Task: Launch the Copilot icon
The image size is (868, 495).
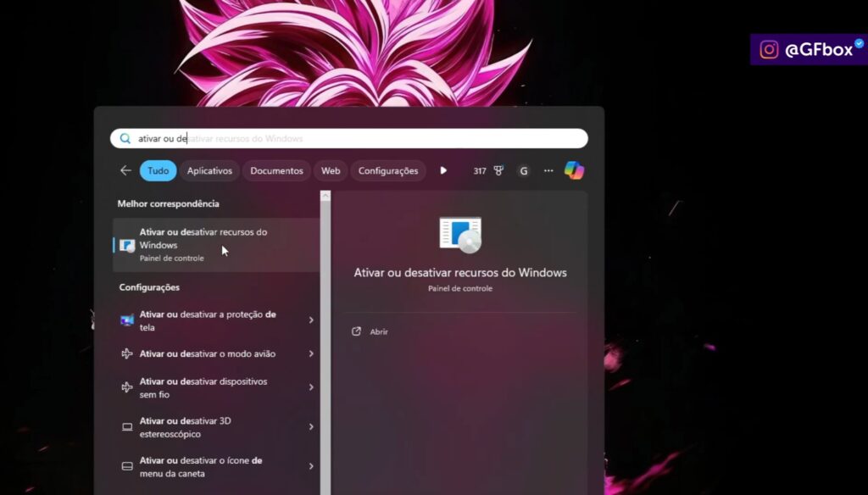Action: 574,170
